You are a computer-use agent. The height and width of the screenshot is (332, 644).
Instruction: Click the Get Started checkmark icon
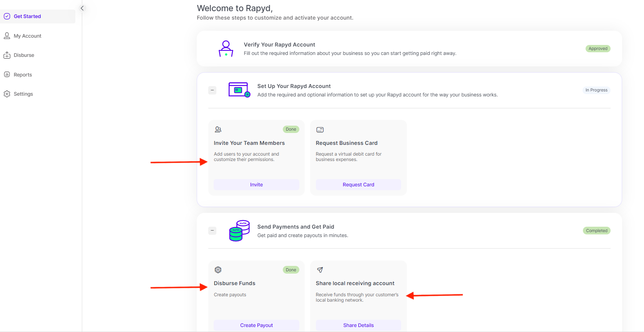point(7,16)
